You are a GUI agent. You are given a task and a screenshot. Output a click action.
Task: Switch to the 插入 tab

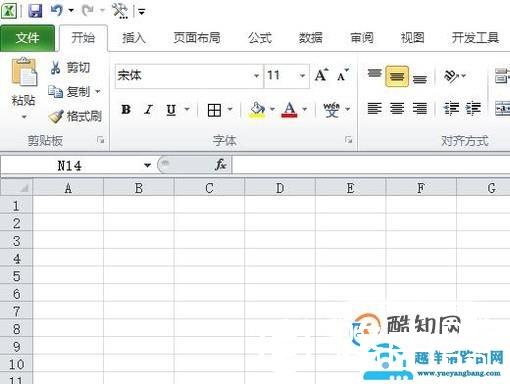click(134, 38)
